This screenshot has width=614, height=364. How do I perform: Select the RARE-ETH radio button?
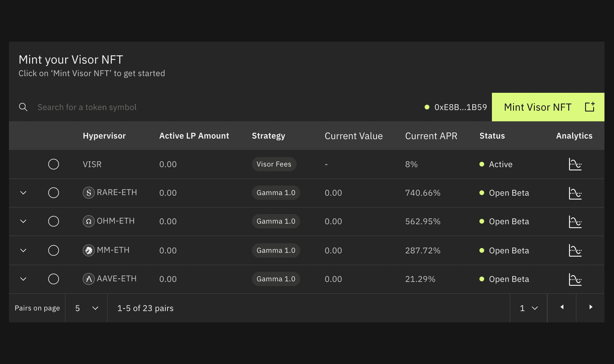pyautogui.click(x=54, y=193)
